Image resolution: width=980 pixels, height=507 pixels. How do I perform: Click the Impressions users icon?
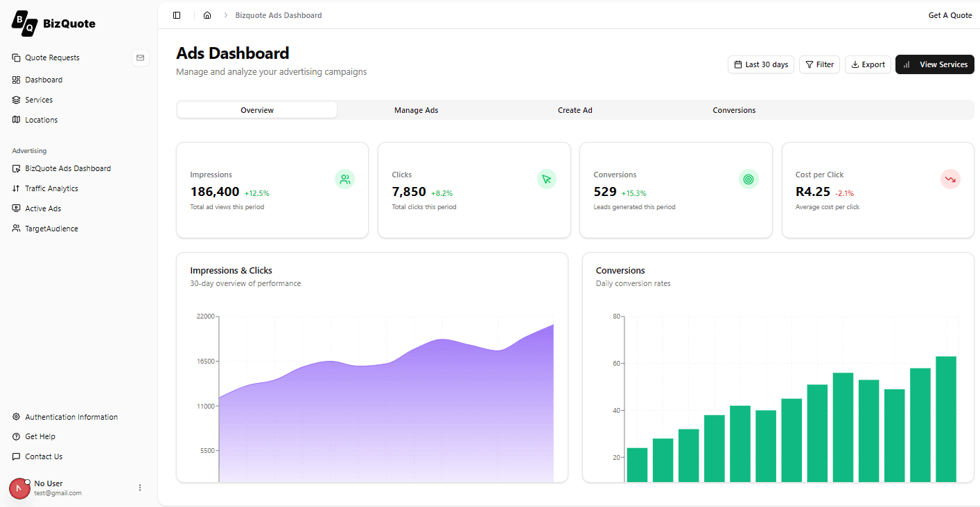pyautogui.click(x=344, y=180)
